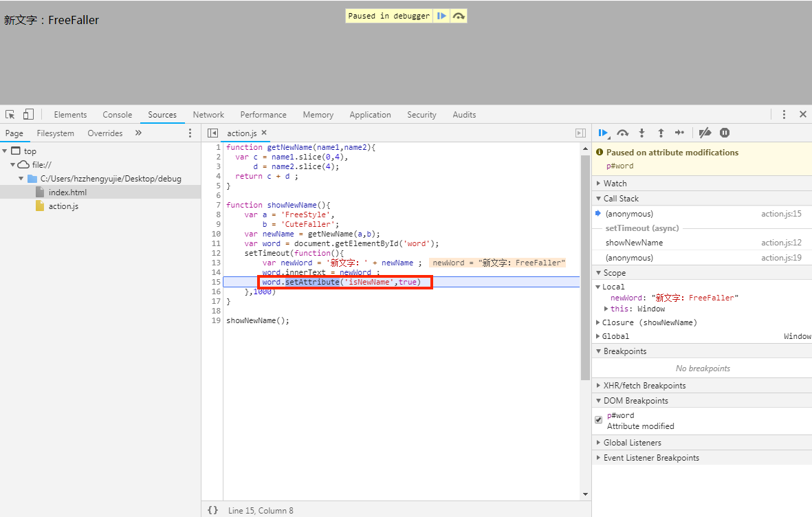Toggle the device toolbar icon

[28, 115]
